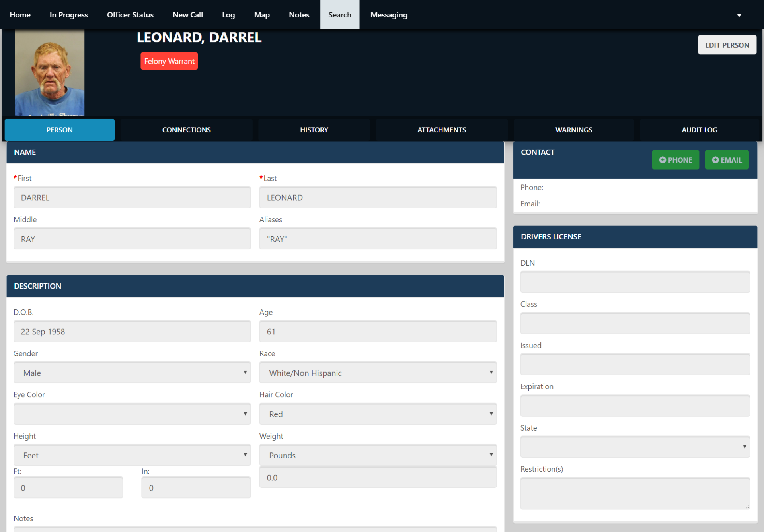Image resolution: width=764 pixels, height=532 pixels.
Task: Go to New Call in navigation bar
Action: tap(188, 15)
